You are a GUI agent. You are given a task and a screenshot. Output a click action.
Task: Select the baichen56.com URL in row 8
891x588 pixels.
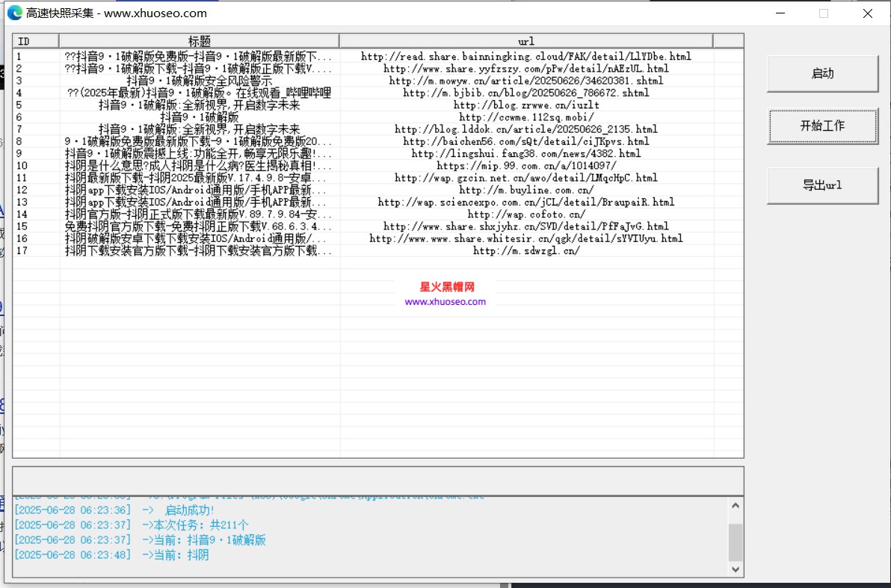pyautogui.click(x=526, y=141)
